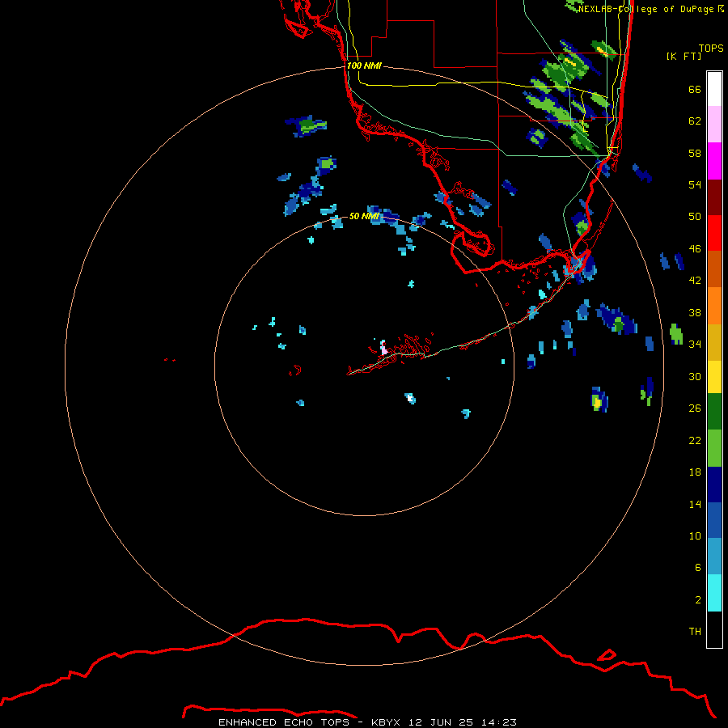Click the TOPS legend title
Screen dimensions: 728x728
click(x=711, y=48)
